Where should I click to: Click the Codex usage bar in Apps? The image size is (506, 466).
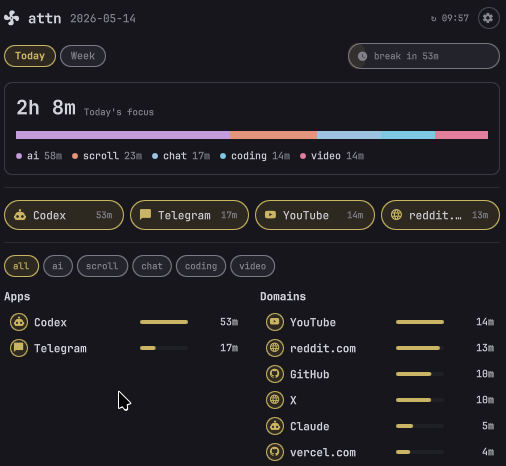click(x=164, y=322)
